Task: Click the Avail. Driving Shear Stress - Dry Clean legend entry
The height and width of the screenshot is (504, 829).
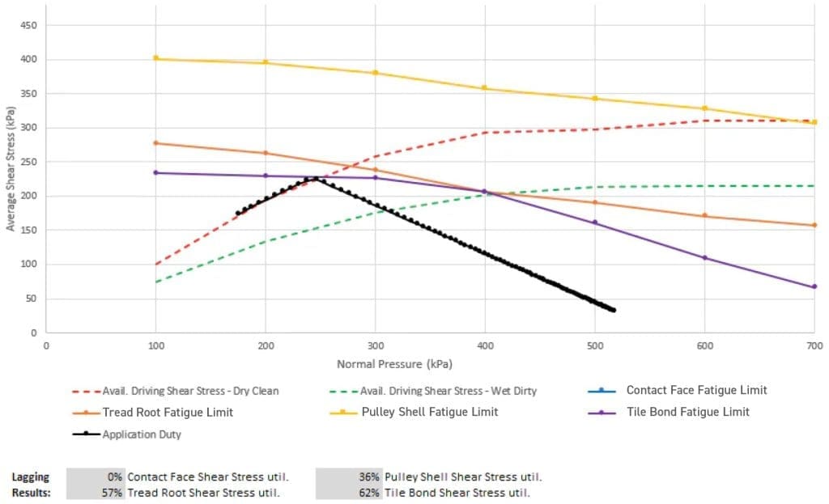Action: (190, 392)
